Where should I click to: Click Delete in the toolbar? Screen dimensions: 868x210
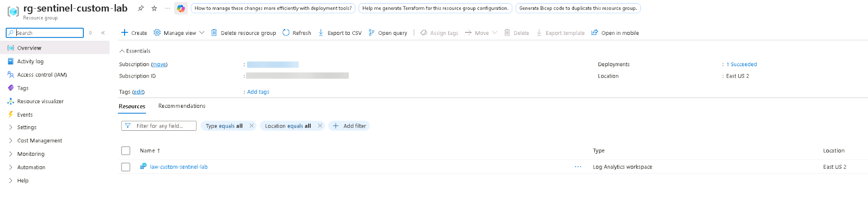point(516,33)
